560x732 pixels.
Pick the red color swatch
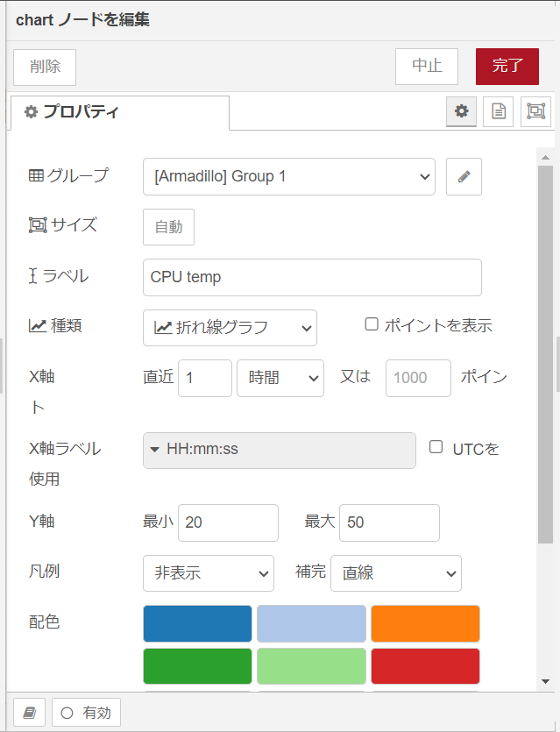[426, 666]
